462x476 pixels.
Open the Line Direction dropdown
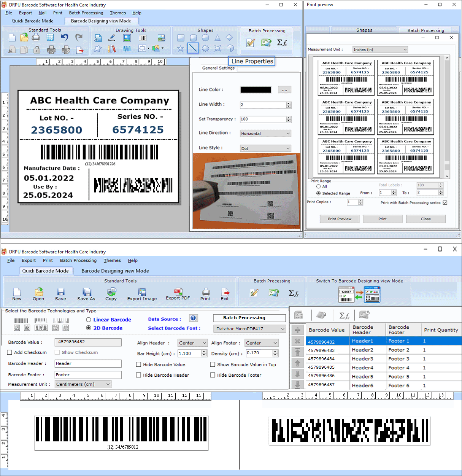coord(265,134)
